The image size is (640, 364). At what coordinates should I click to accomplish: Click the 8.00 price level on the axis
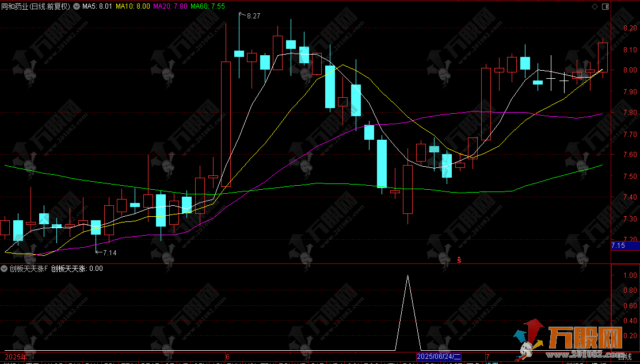click(x=631, y=70)
